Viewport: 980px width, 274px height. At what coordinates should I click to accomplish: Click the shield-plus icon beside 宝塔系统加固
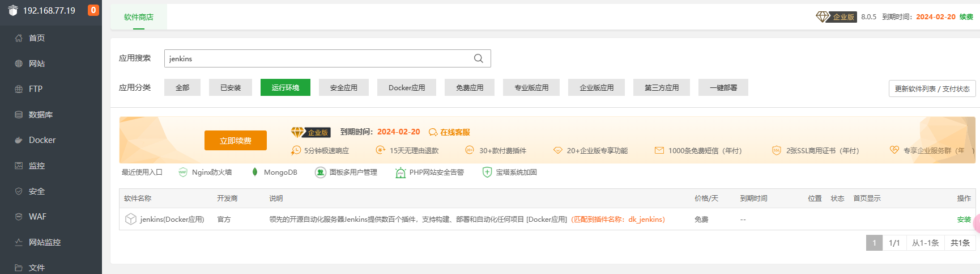[487, 172]
